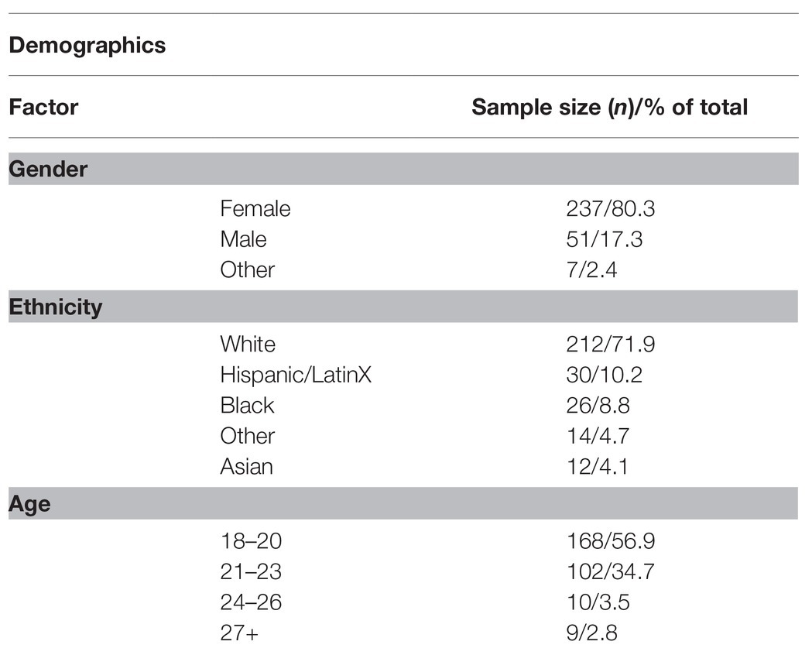
Task: Click the White ethnicity label
Action: [x=248, y=344]
